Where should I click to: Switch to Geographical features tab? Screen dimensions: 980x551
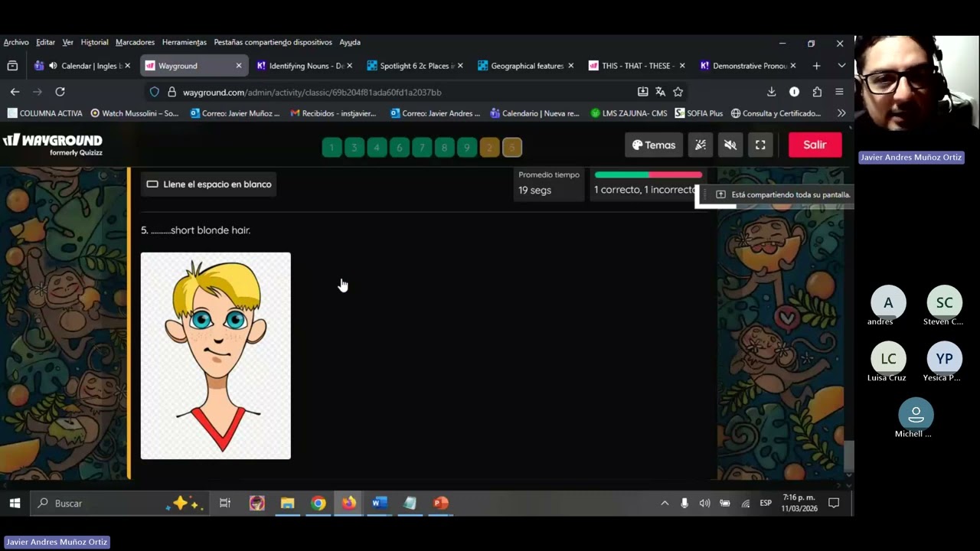(526, 66)
